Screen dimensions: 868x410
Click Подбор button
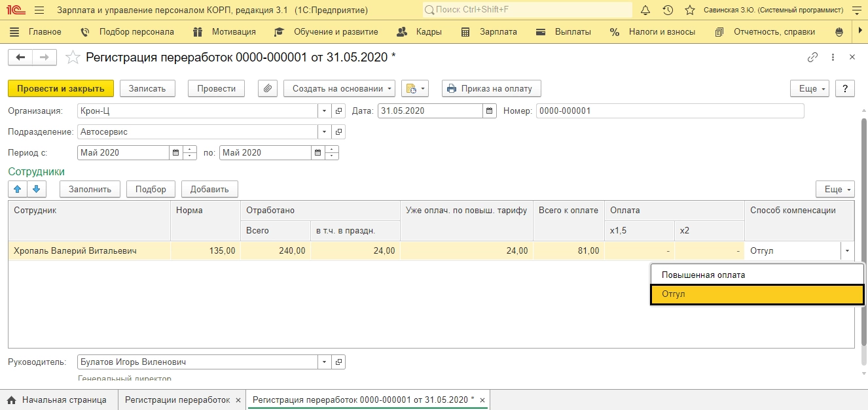click(151, 189)
